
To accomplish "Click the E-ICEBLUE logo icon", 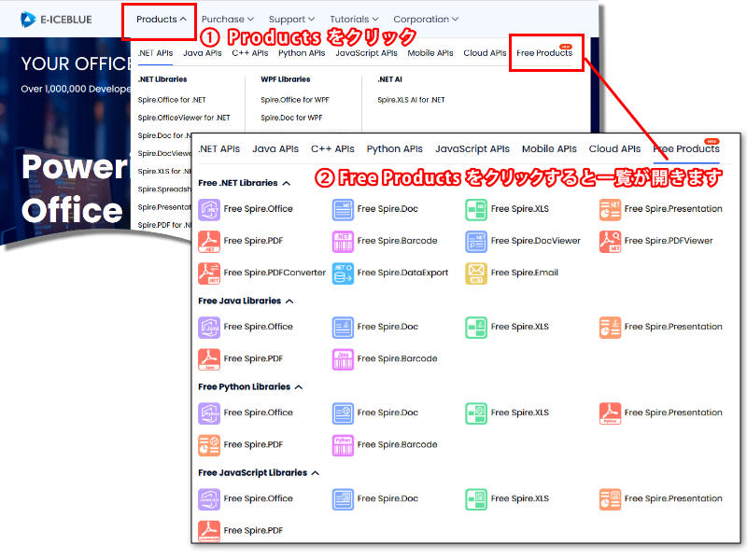I will pyautogui.click(x=29, y=19).
